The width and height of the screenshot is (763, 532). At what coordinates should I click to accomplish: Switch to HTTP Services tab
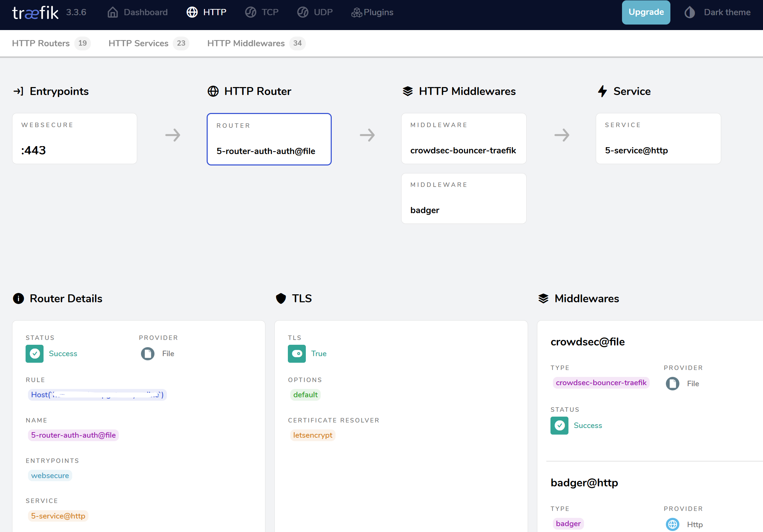tap(149, 44)
